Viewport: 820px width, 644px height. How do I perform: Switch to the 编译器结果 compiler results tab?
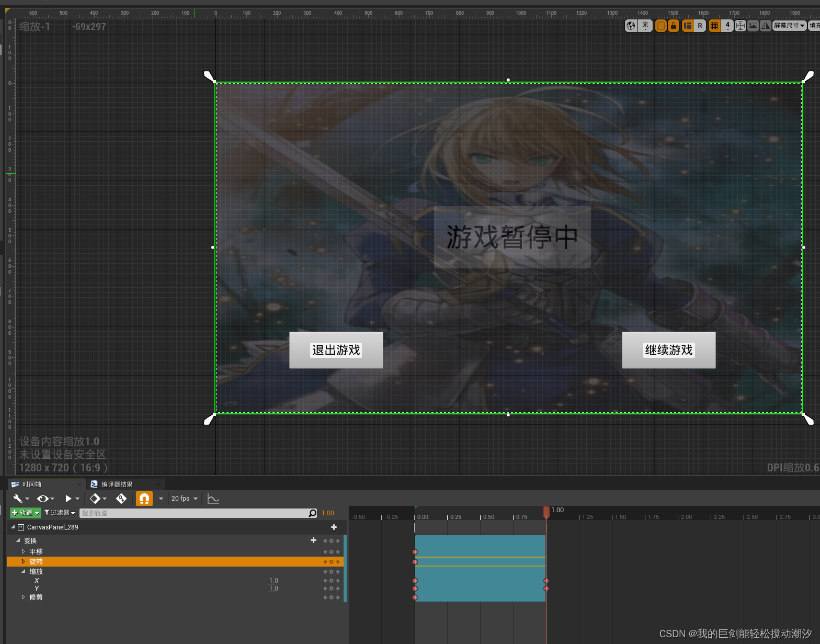117,484
